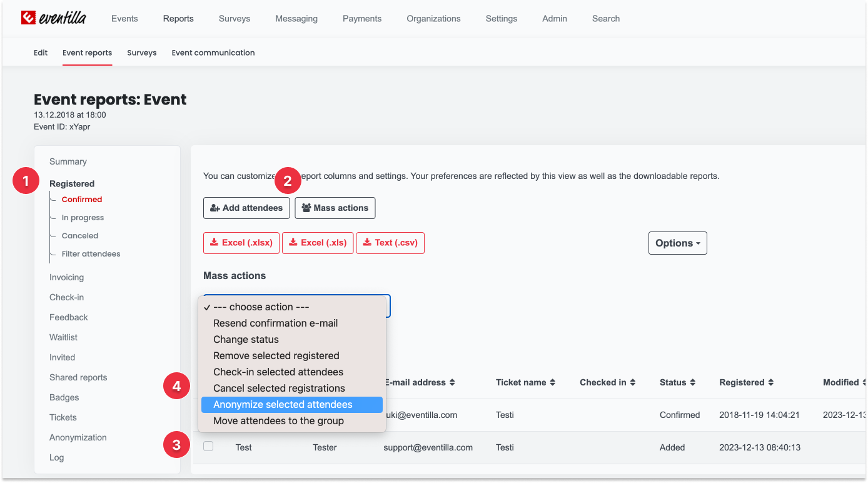The height and width of the screenshot is (483, 868).
Task: Download the Excel (.xlsx) report
Action: (x=241, y=243)
